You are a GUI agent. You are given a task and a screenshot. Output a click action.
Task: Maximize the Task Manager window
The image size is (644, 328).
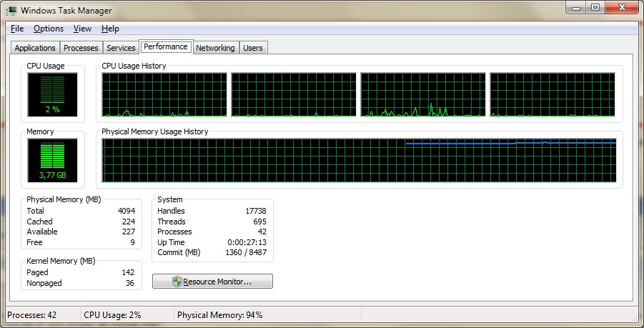(x=595, y=8)
